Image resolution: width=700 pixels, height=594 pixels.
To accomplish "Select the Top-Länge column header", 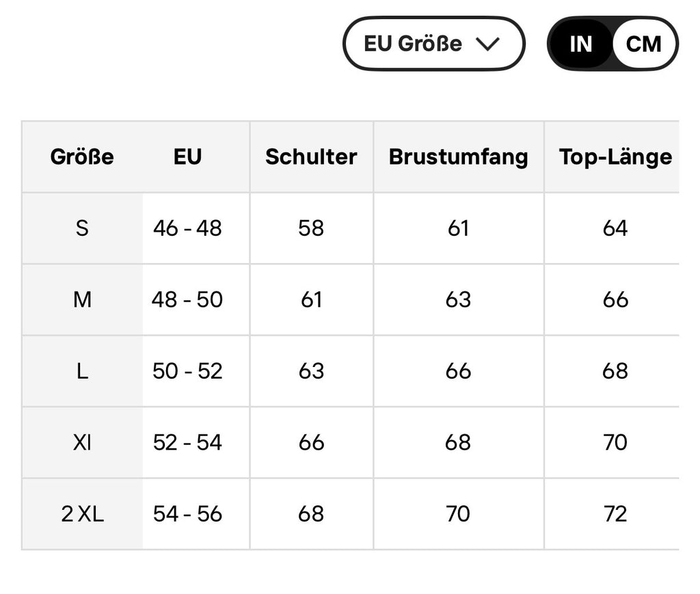I will click(615, 157).
